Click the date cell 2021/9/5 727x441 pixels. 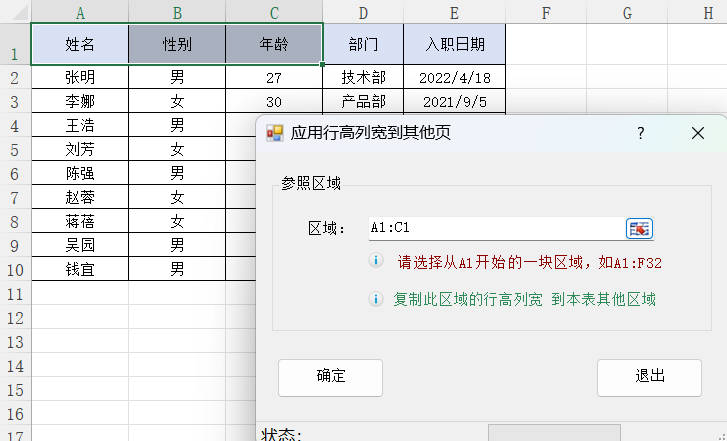click(454, 101)
